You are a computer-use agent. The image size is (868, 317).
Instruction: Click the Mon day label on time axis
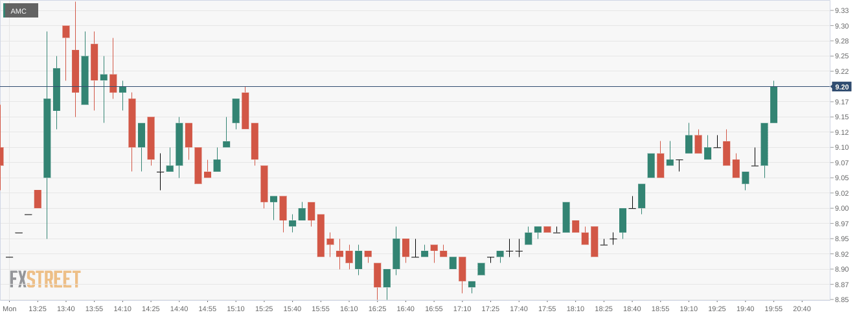coord(10,309)
